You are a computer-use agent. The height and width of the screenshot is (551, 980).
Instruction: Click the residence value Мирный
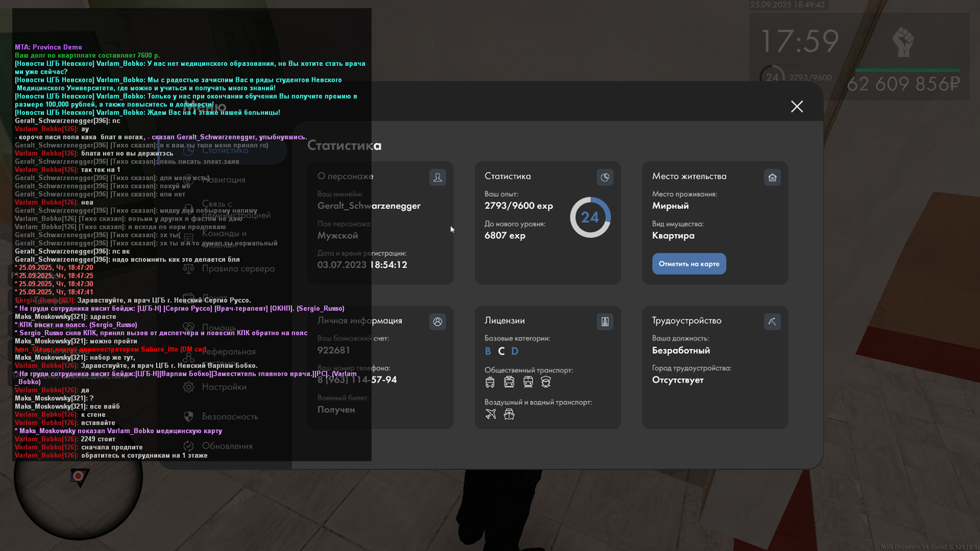pyautogui.click(x=671, y=206)
